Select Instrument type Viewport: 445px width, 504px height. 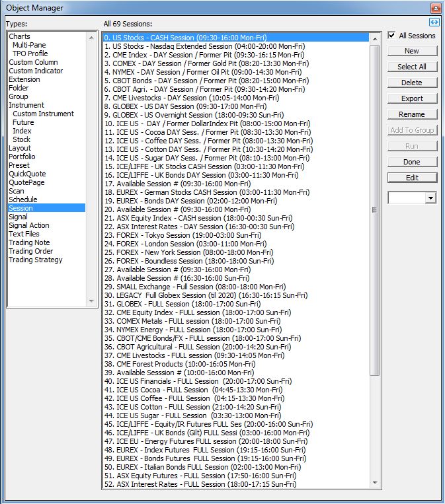pyautogui.click(x=26, y=105)
